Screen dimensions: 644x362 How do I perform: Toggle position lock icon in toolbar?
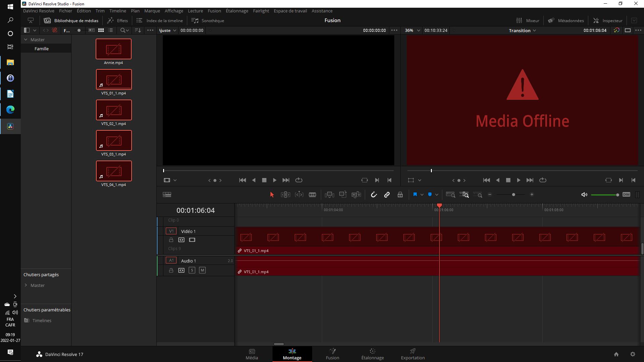[x=400, y=195]
